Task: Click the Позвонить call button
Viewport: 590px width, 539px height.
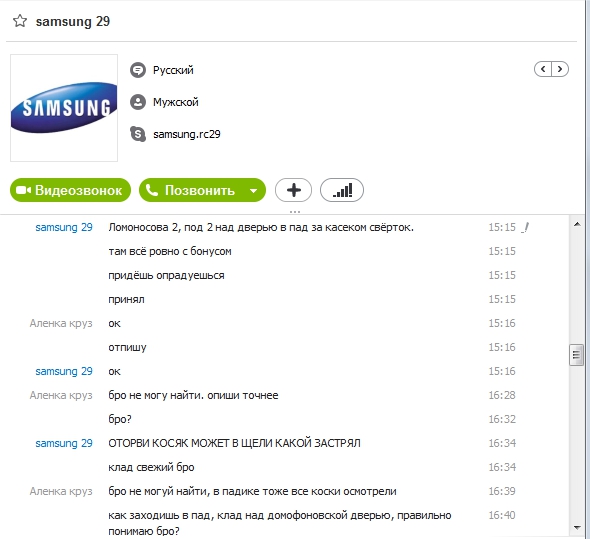Action: tap(192, 190)
